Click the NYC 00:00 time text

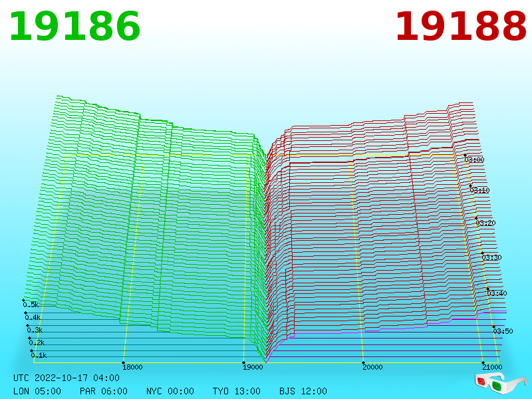click(x=170, y=391)
